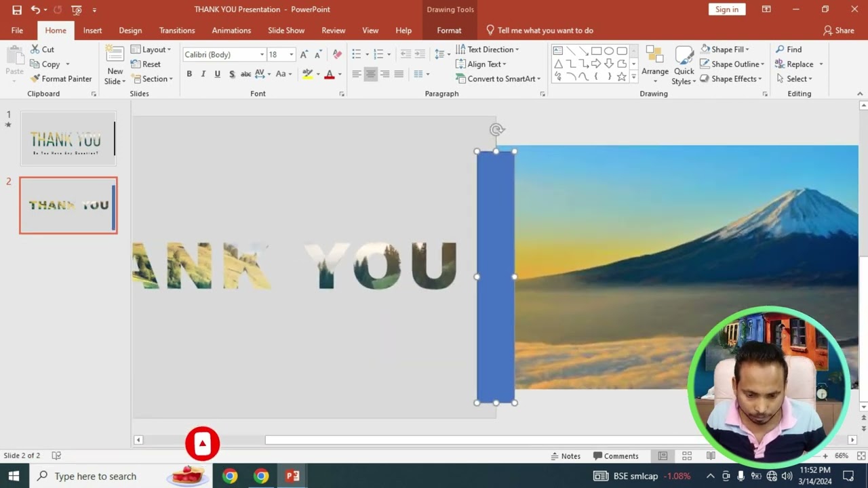Click the Sign in button
Image resolution: width=868 pixels, height=488 pixels.
[727, 9]
